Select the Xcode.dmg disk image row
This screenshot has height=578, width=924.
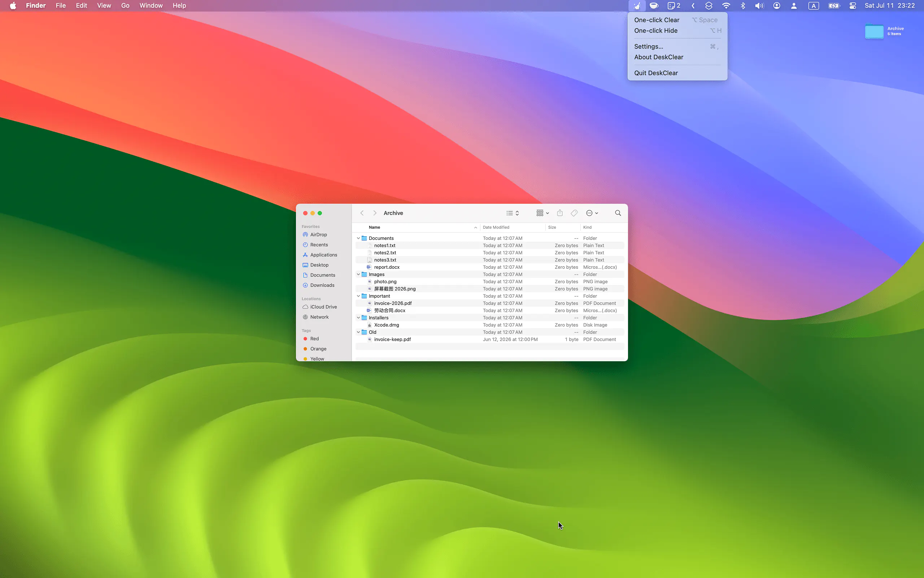coord(490,325)
